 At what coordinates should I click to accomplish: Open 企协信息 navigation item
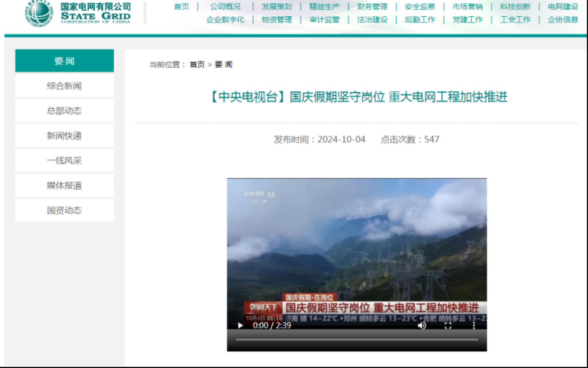pos(563,20)
